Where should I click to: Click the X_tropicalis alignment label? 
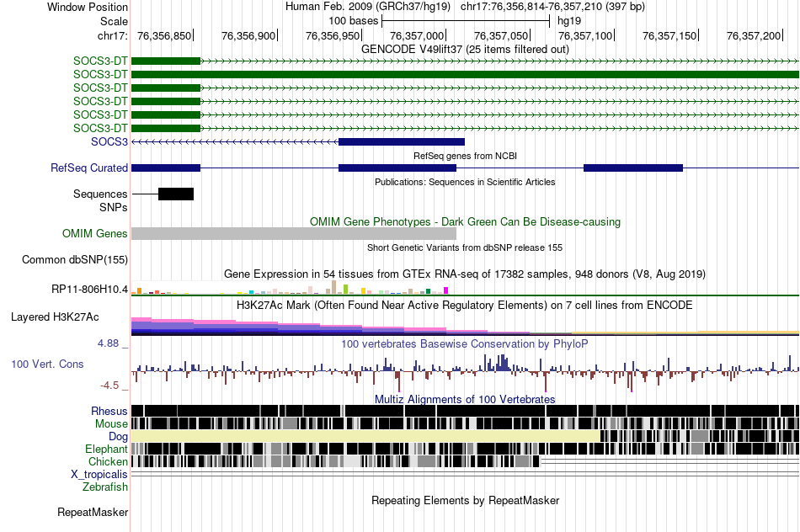(99, 475)
